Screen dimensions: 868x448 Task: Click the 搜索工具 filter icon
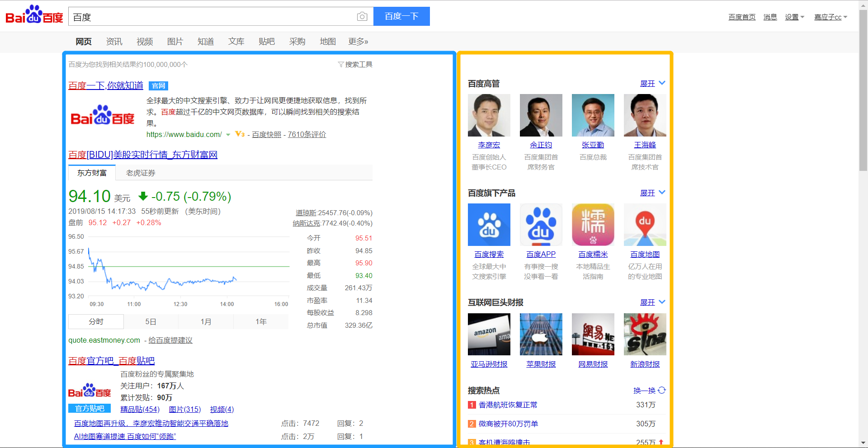pos(341,65)
